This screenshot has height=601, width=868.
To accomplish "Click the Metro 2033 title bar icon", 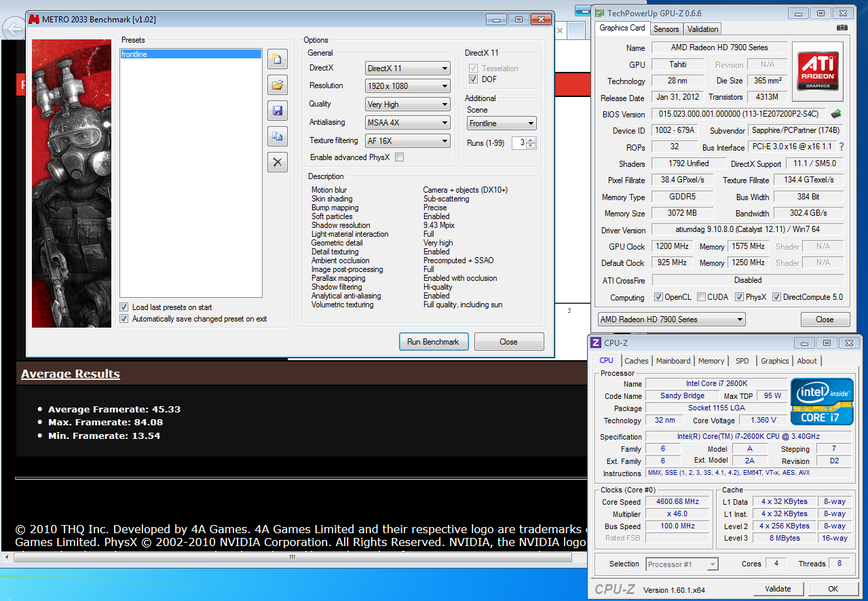I will pos(34,19).
